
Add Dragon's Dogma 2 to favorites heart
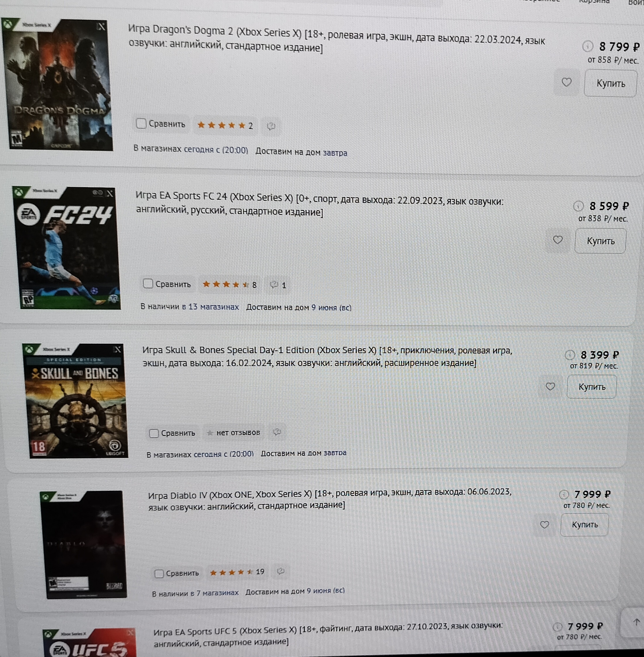point(567,82)
